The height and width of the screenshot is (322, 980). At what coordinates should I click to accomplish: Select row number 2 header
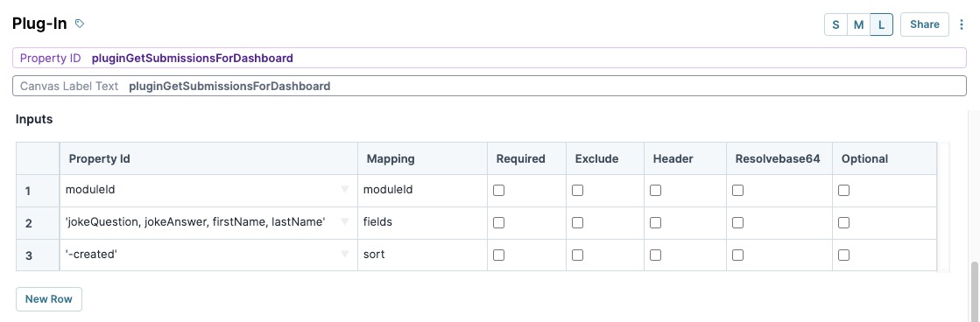click(38, 223)
